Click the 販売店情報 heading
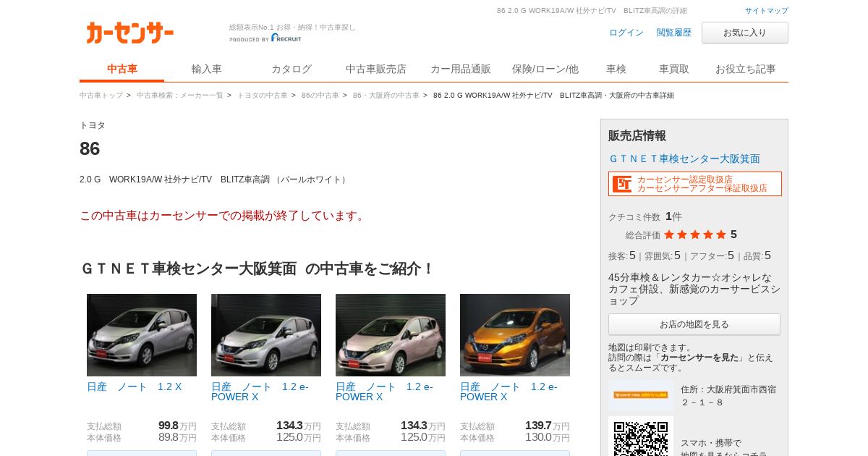This screenshot has height=456, width=868. point(637,136)
